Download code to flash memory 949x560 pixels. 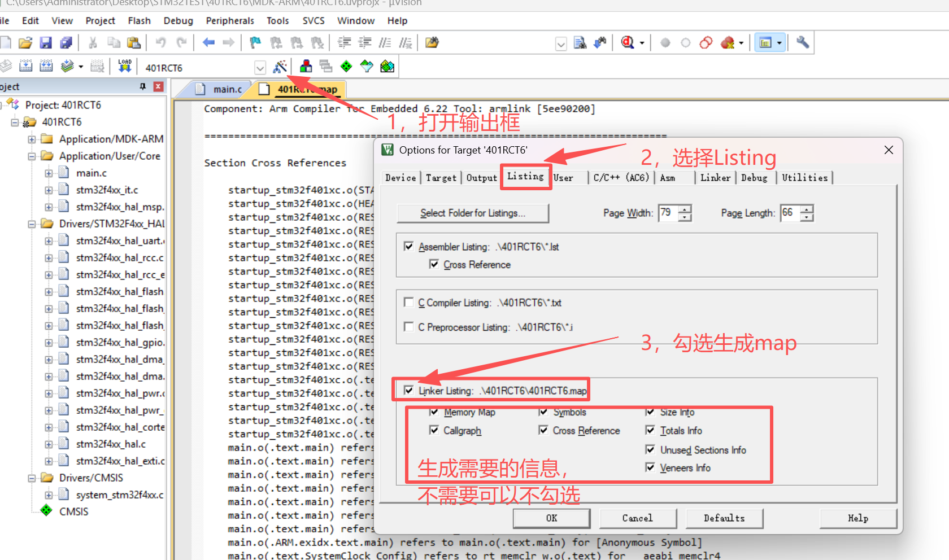(x=125, y=67)
